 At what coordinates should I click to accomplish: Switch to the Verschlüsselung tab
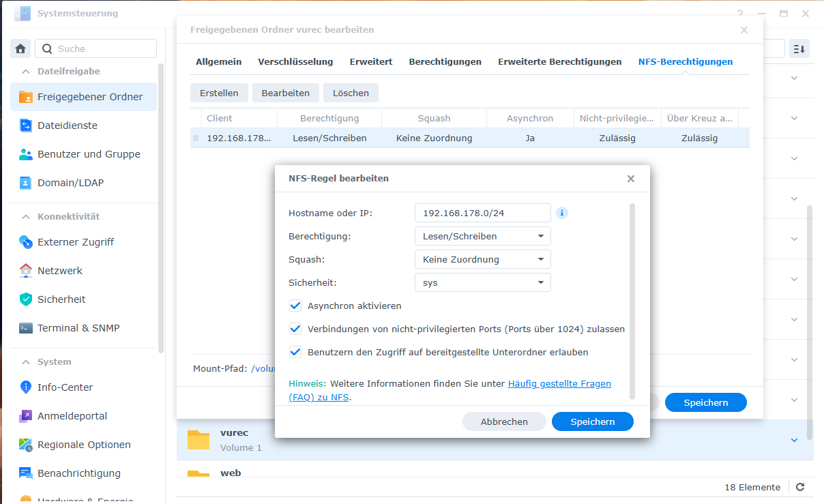click(x=295, y=61)
